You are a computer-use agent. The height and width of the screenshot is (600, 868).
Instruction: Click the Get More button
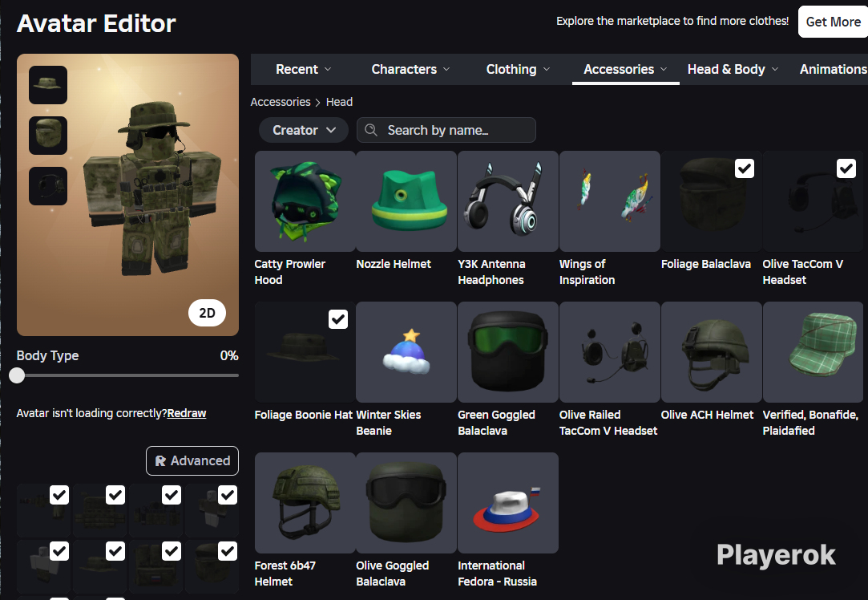833,22
